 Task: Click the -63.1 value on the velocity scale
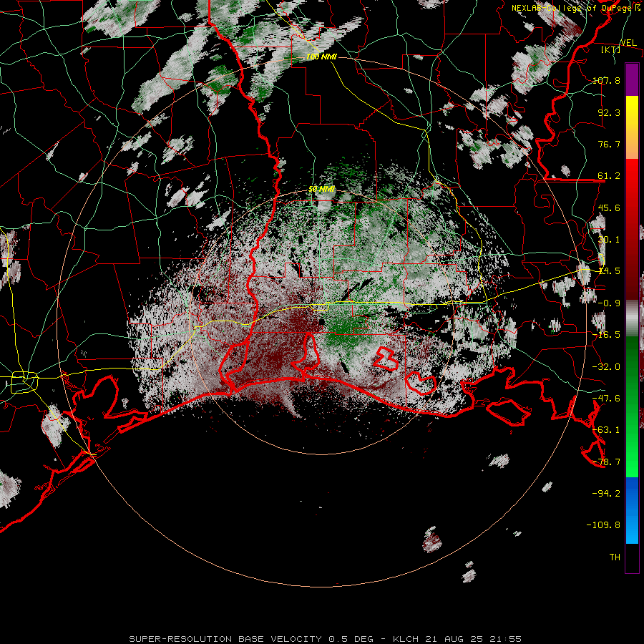pos(606,429)
